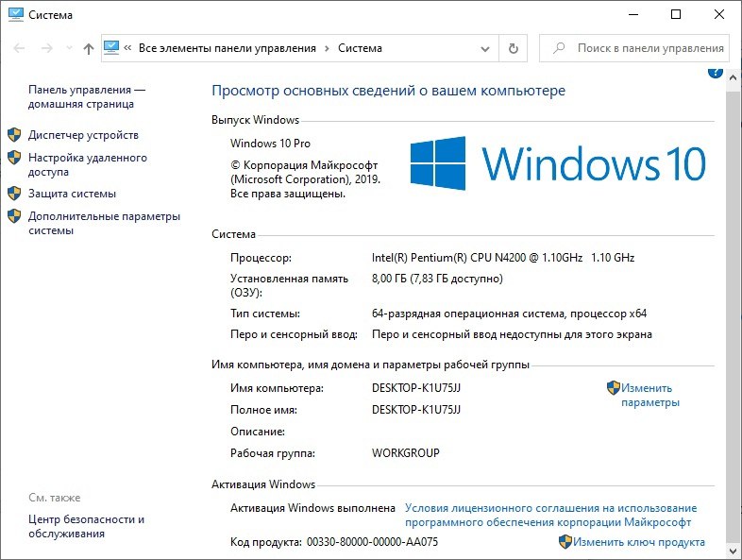Click Активация Windows выполнена text
This screenshot has width=742, height=560.
click(312, 508)
